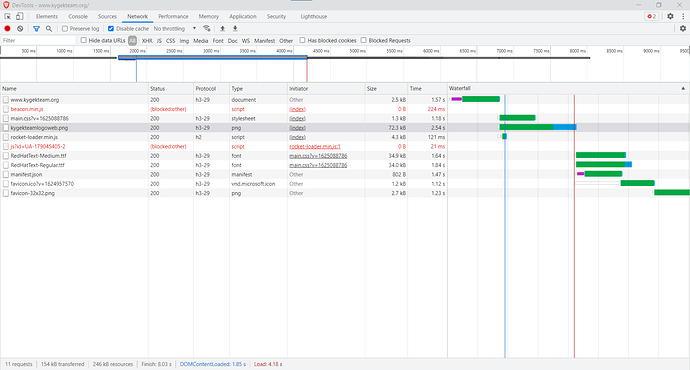
Task: Toggle the device toolbar icon
Action: [20, 16]
